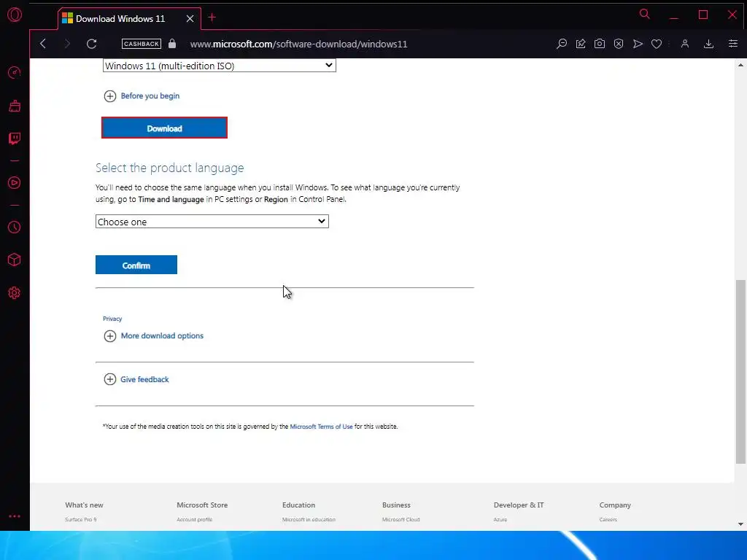The image size is (747, 560).
Task: Open the downloads icon
Action: point(708,44)
